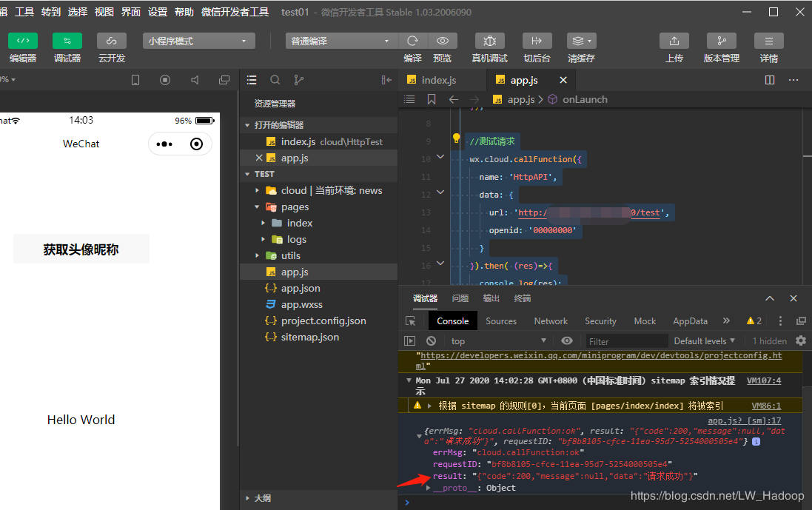Image resolution: width=812 pixels, height=510 pixels.
Task: Open the 普通编译 compile mode dropdown
Action: click(340, 41)
